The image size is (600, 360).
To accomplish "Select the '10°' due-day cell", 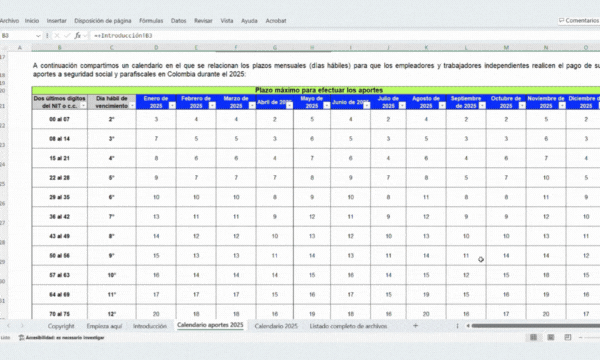I will coord(112,275).
